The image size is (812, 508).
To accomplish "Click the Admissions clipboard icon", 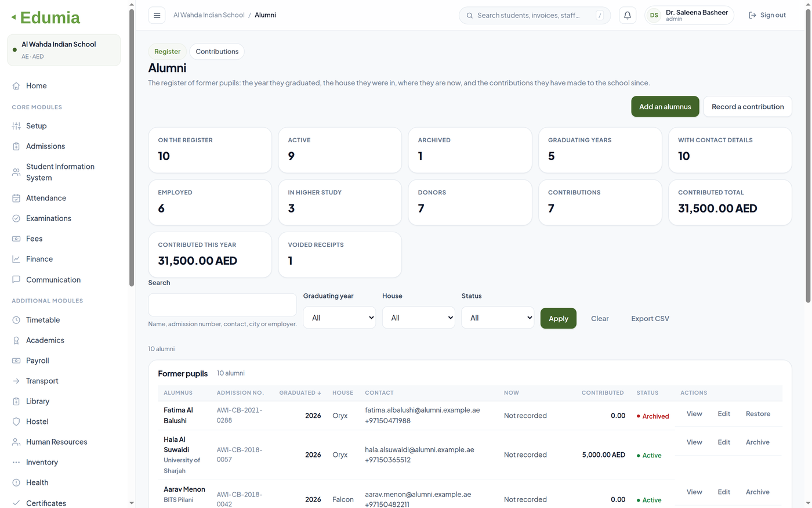I will 16,146.
